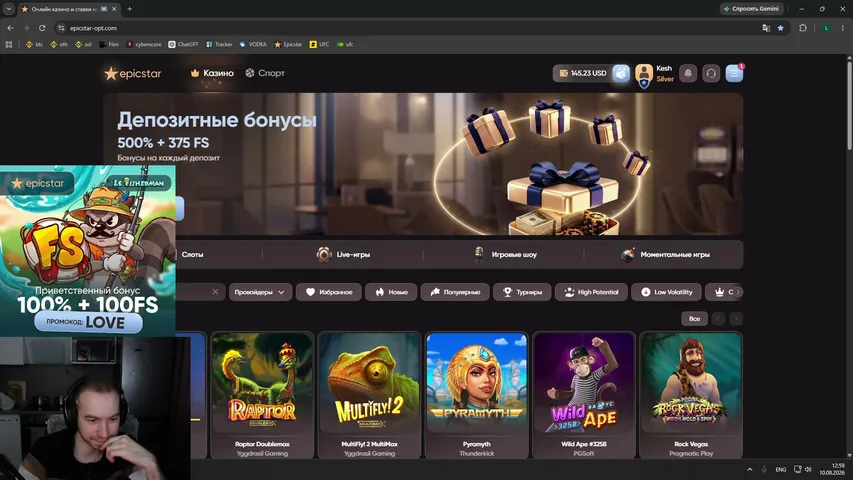
Task: Open the Моментальные игры category
Action: 666,254
